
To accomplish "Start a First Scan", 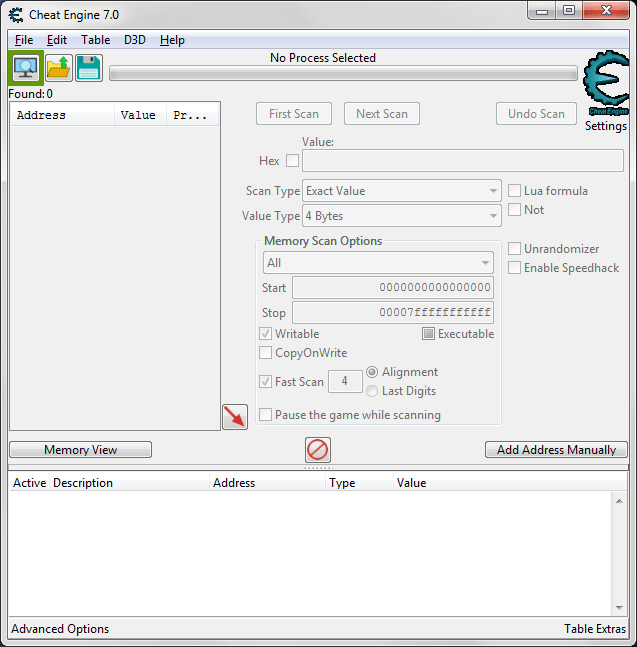I will pos(294,113).
